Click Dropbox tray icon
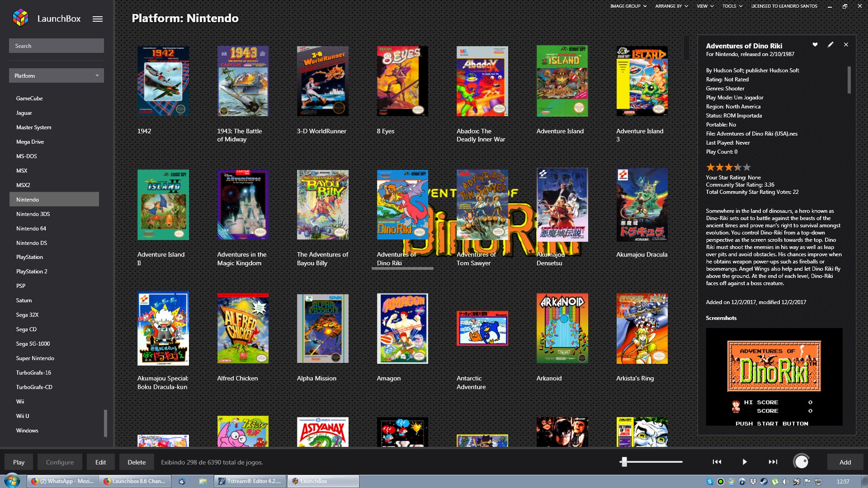Screen dimensions: 868x488 (x=753, y=482)
